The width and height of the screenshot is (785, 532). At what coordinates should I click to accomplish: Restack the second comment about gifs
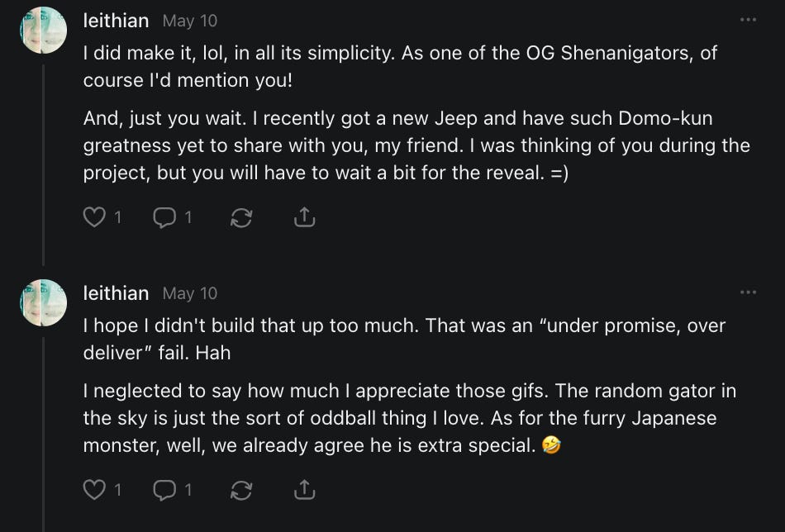click(241, 490)
